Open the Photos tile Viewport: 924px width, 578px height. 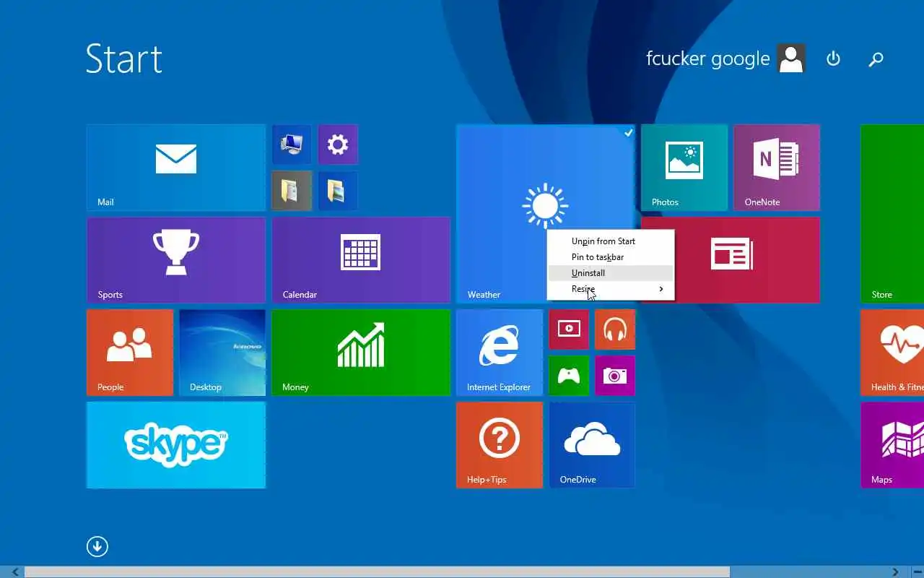click(684, 168)
